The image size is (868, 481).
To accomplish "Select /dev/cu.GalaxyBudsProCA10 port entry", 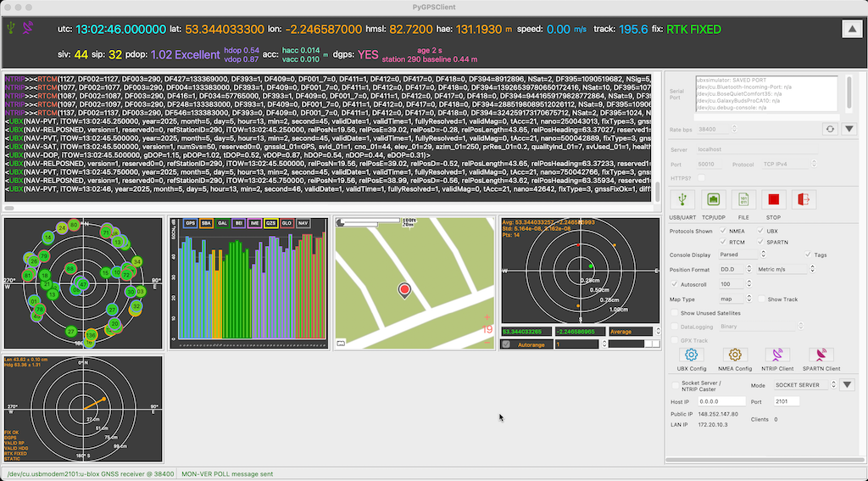I will 739,101.
